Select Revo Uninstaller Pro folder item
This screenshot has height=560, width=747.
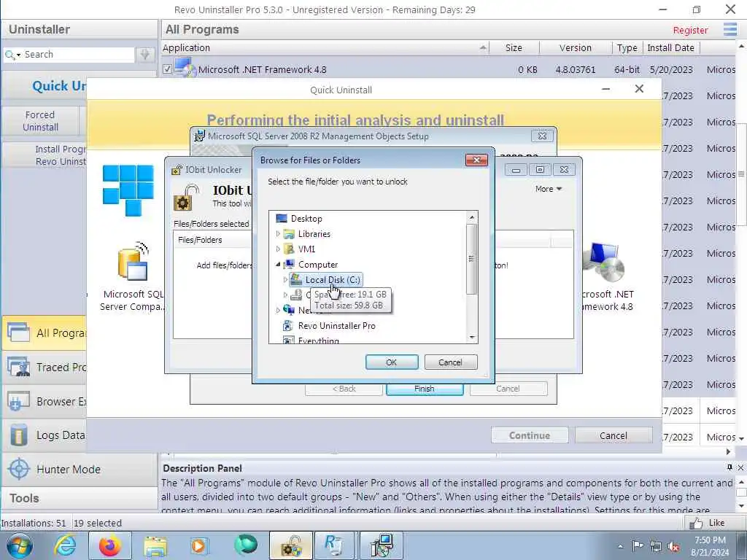pyautogui.click(x=336, y=326)
